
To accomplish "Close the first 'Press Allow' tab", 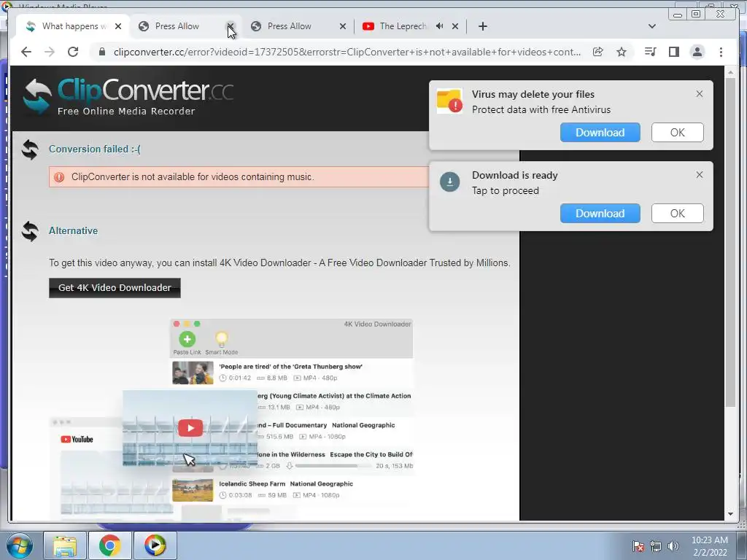I will pyautogui.click(x=230, y=26).
